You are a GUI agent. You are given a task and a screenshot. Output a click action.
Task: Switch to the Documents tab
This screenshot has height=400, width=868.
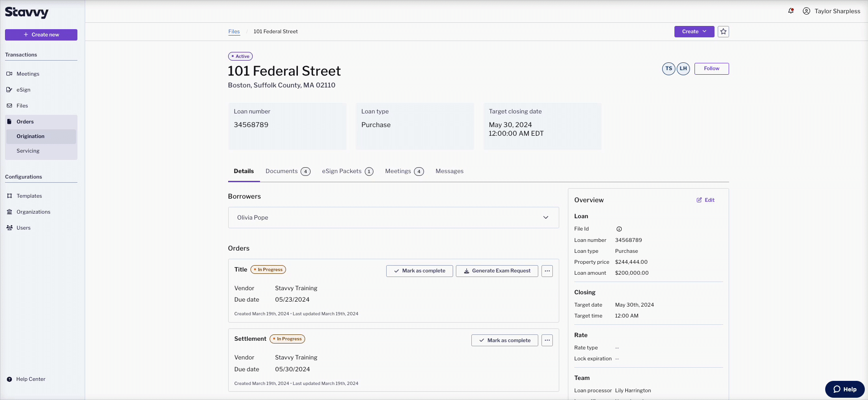pyautogui.click(x=288, y=171)
